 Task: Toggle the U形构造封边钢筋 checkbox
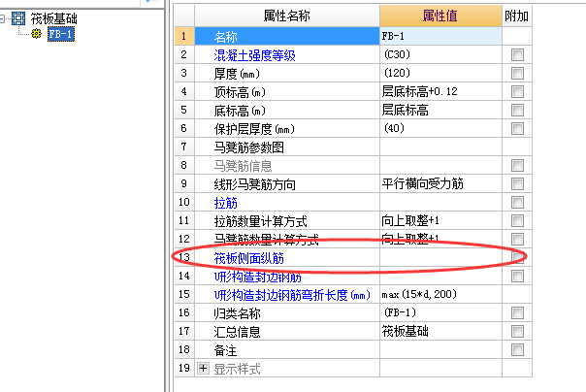[517, 277]
